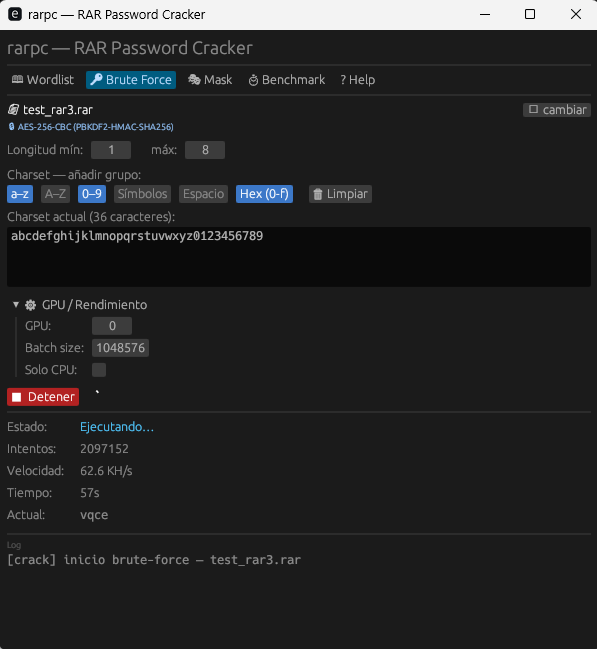The image size is (597, 649).
Task: Click the test_rar3.rar file icon
Action: point(13,110)
